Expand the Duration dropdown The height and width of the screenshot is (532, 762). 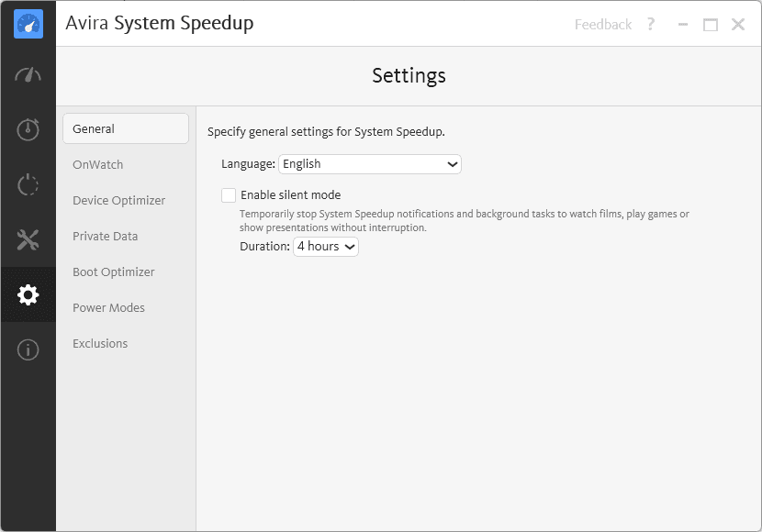(x=326, y=247)
